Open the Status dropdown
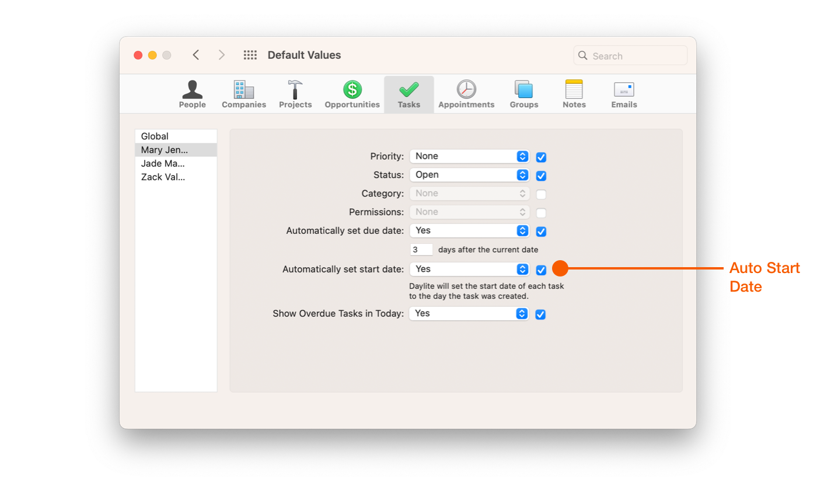Viewport: 817px width, 504px height. click(x=470, y=175)
